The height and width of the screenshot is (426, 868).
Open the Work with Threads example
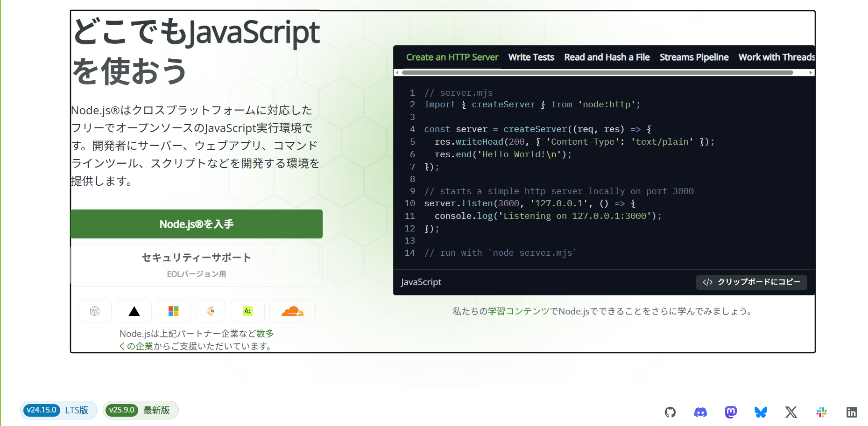776,57
